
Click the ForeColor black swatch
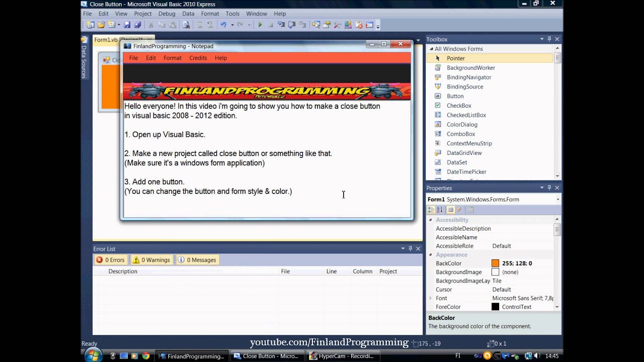(x=496, y=307)
